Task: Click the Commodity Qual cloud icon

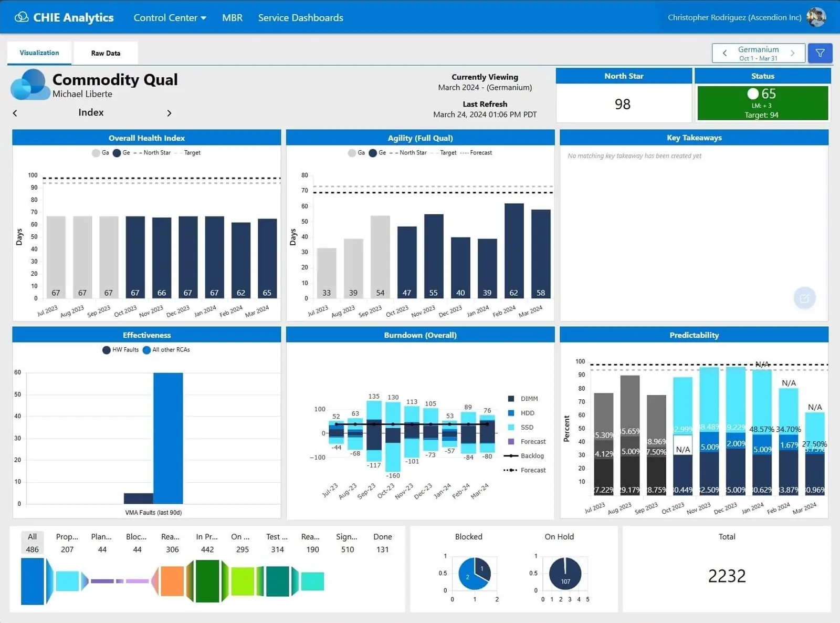Action: [x=29, y=85]
